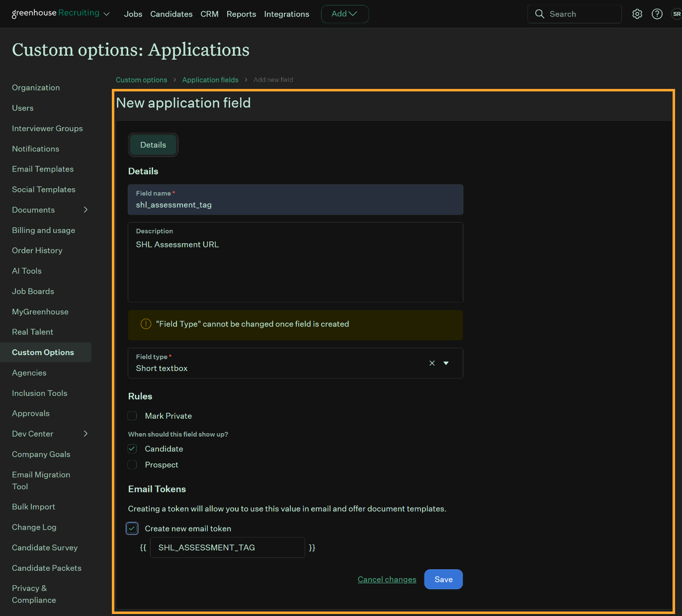Image resolution: width=682 pixels, height=616 pixels.
Task: Open MyGreenhouse in the sidebar
Action: (x=40, y=311)
